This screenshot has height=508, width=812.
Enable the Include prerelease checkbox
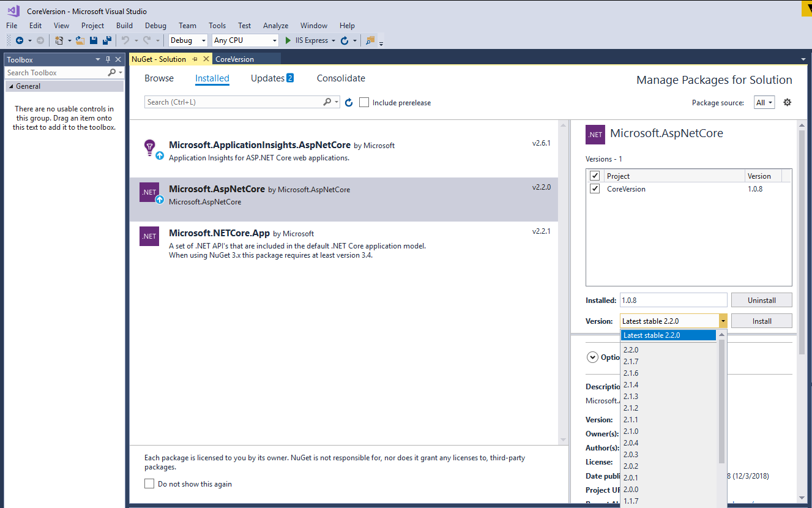pyautogui.click(x=364, y=102)
